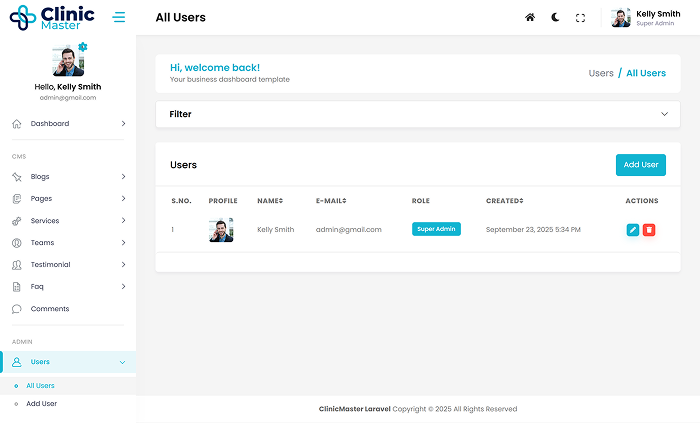Click the Users breadcrumb link
700x423 pixels.
pos(601,73)
